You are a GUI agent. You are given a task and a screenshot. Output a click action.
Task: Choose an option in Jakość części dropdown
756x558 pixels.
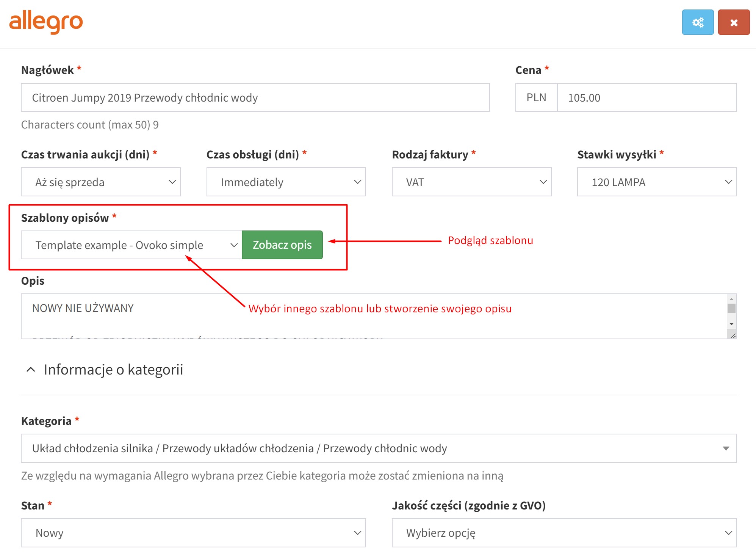click(563, 533)
